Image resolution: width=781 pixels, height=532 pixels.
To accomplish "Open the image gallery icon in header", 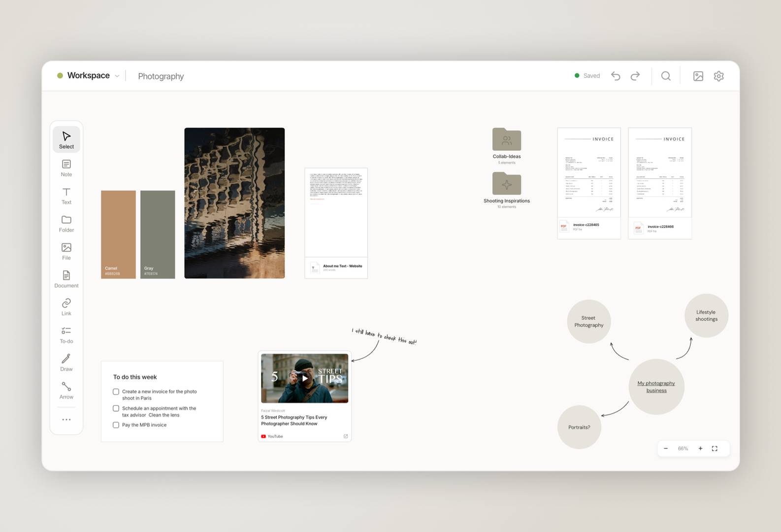I will pos(698,76).
